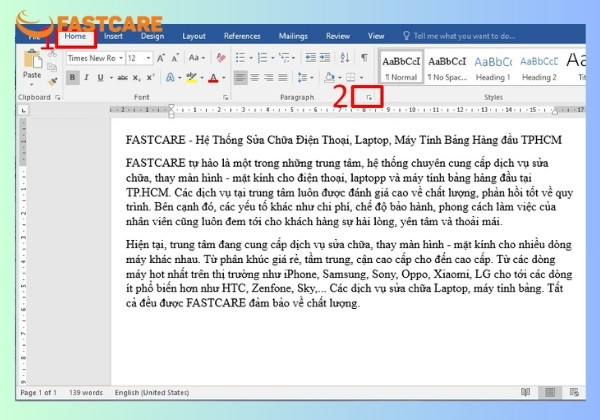600x420 pixels.
Task: Apply strikethrough formatting
Action: tap(122, 78)
